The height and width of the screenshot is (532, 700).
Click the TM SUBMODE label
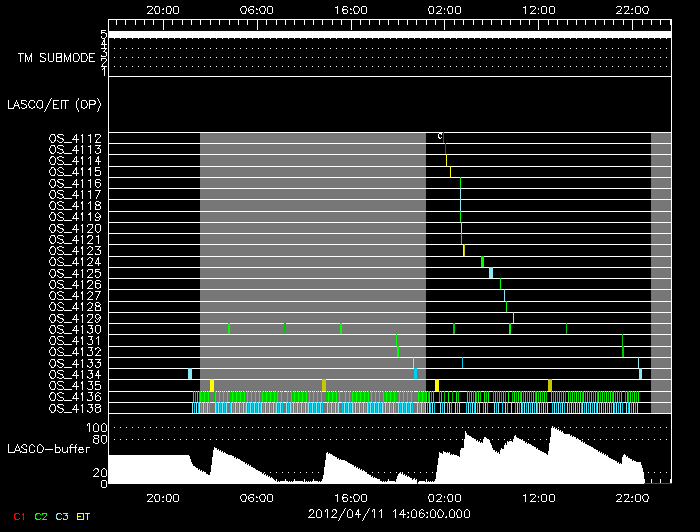coord(56,58)
